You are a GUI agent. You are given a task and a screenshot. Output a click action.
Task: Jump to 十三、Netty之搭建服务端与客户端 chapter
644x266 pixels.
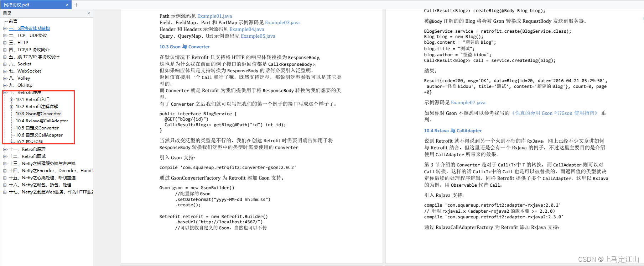(x=42, y=164)
